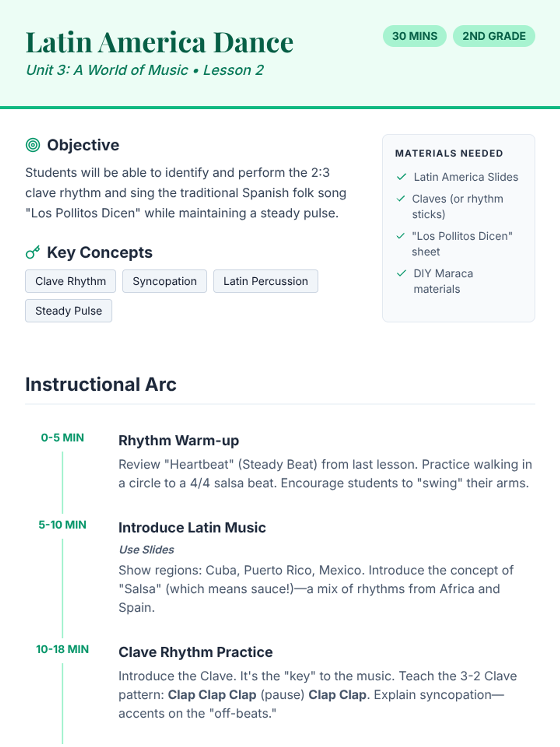The width and height of the screenshot is (560, 747).
Task: Click the 5-10 MIN timeline marker
Action: tap(63, 525)
